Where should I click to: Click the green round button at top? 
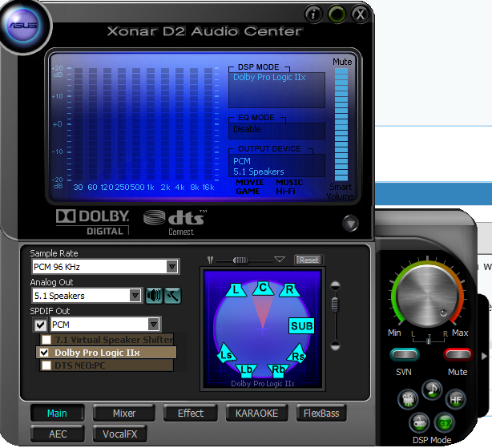337,14
